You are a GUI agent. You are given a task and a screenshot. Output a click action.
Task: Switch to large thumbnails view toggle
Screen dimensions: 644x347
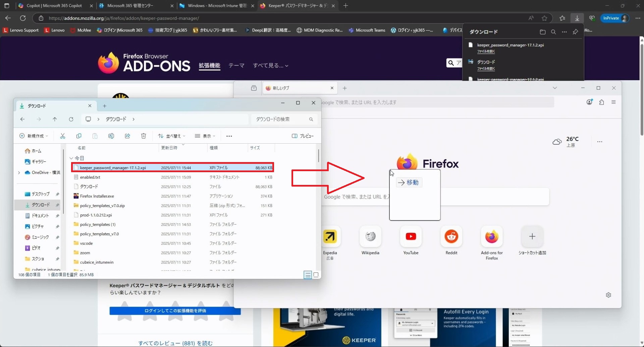[316, 275]
